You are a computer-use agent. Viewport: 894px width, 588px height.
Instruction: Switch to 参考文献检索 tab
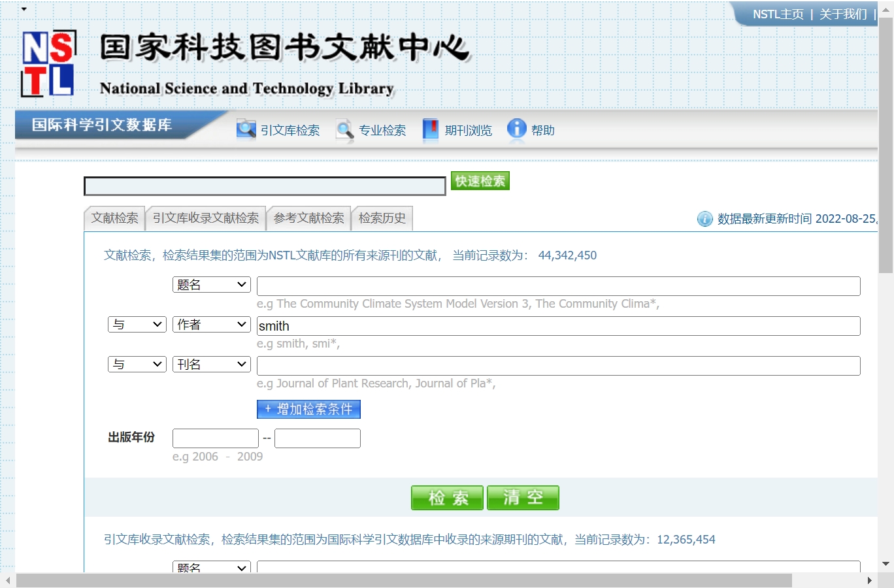(x=308, y=218)
